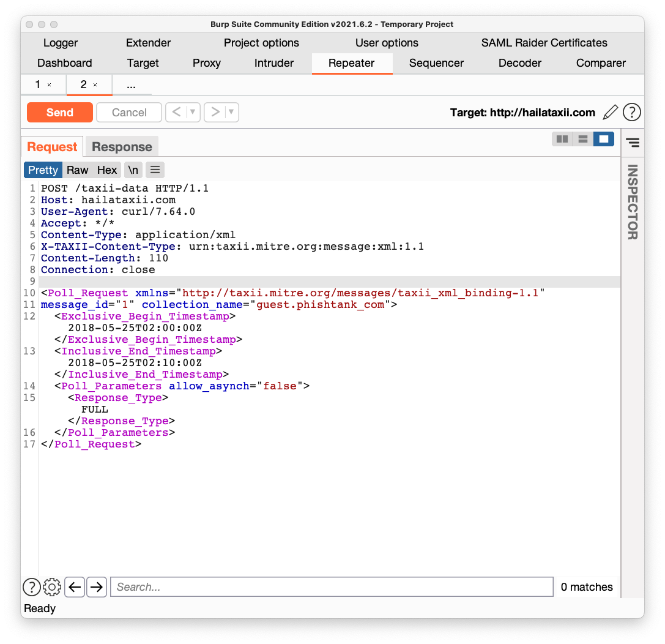Open forward history dropdown arrow
This screenshot has width=665, height=644.
pyautogui.click(x=231, y=113)
